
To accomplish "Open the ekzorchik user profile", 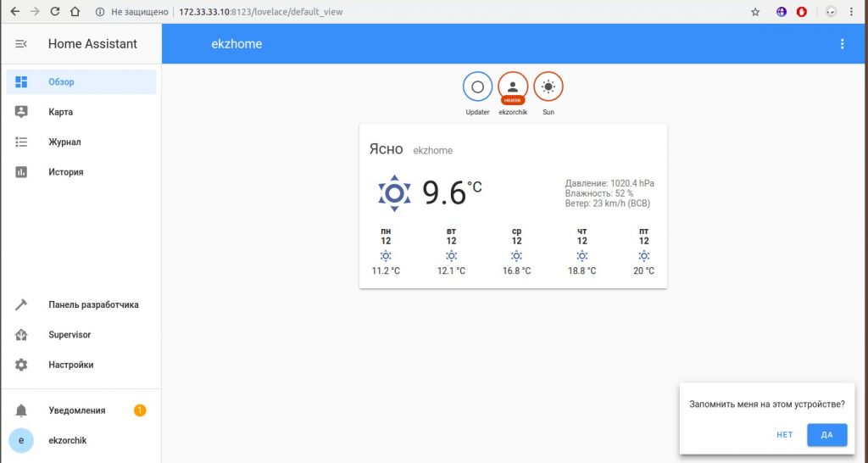I will (67, 441).
